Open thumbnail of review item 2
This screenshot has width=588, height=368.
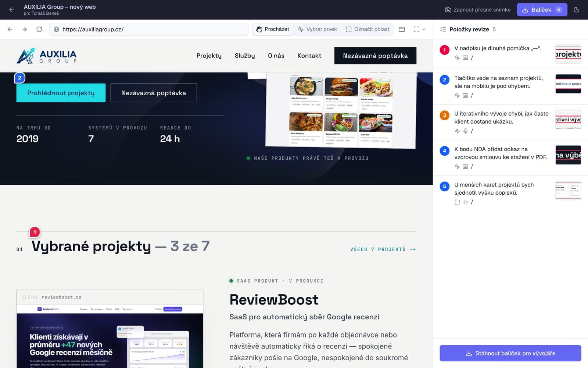pos(568,84)
